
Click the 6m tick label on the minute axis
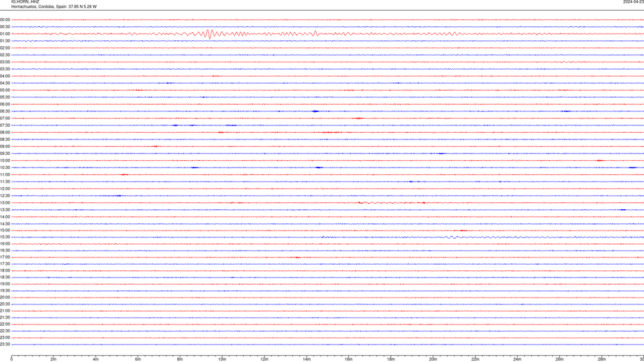(138, 359)
